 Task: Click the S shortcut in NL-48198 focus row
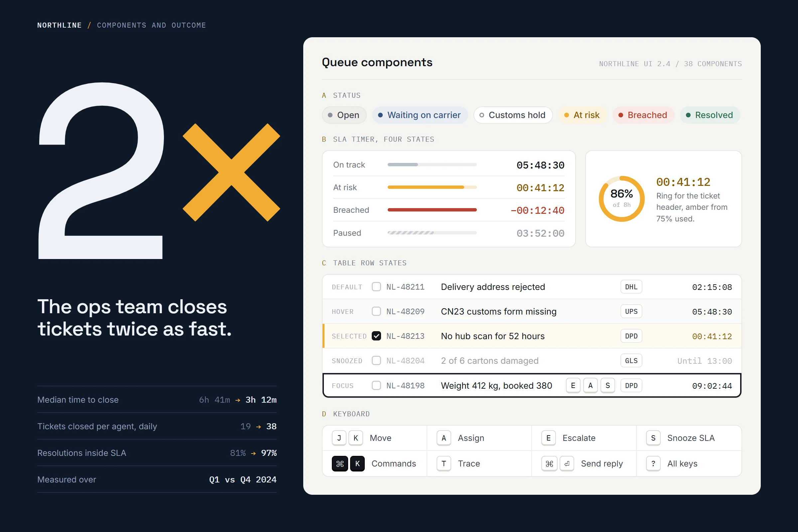coord(608,385)
